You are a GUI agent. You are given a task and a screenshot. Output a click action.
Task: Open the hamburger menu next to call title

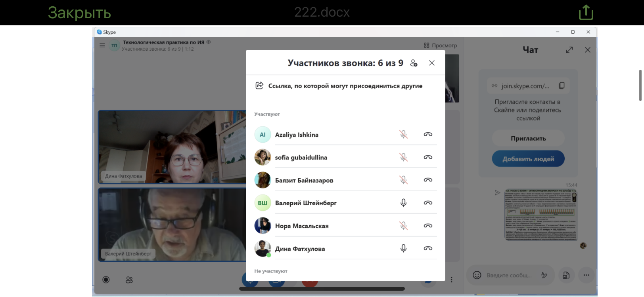[102, 46]
